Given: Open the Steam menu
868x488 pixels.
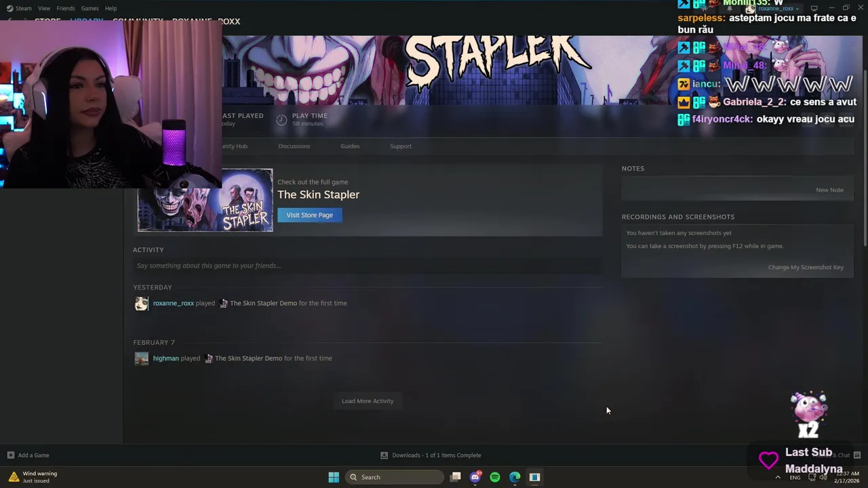Looking at the screenshot, I should pos(24,8).
